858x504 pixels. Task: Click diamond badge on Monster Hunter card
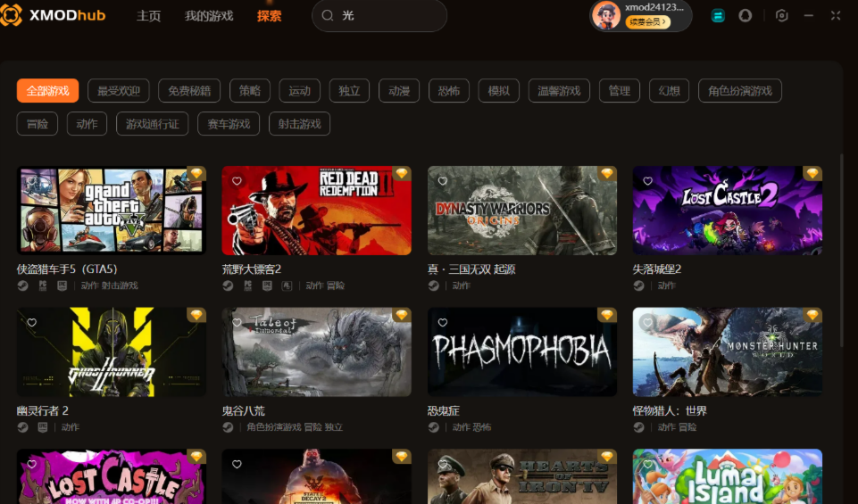812,315
